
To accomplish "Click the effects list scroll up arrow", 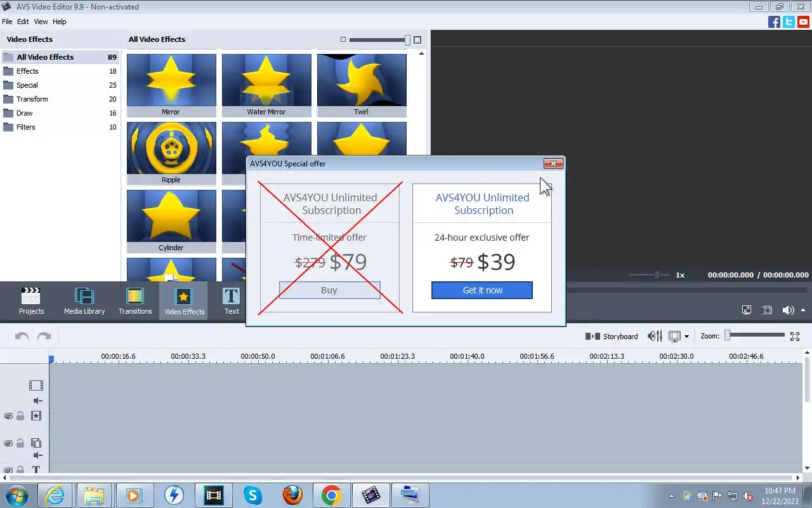I will (422, 54).
